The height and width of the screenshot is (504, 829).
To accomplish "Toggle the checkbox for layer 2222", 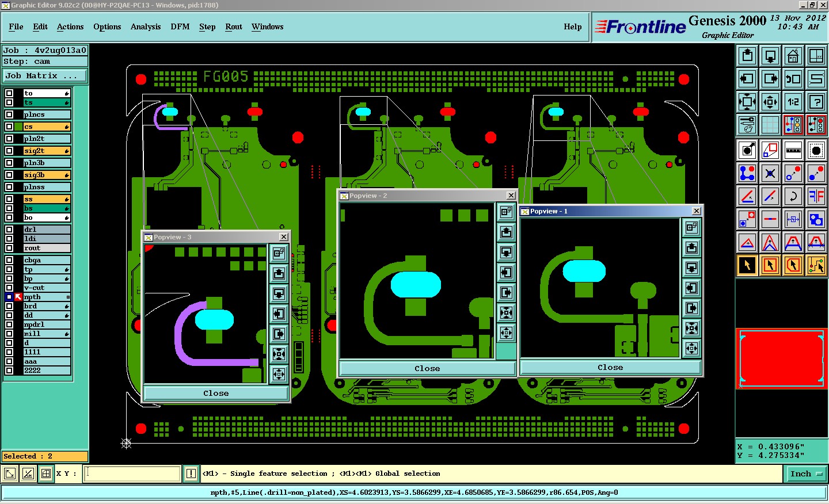I will (9, 371).
